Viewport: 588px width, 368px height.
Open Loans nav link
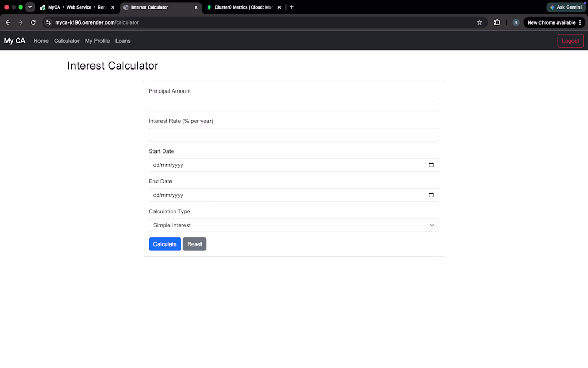(x=123, y=41)
